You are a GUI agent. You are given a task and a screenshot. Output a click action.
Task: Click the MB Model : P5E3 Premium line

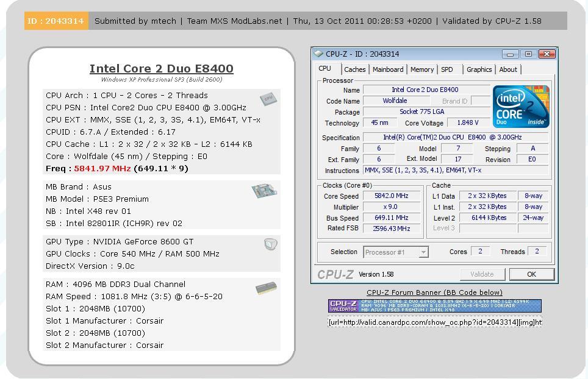pyautogui.click(x=97, y=199)
